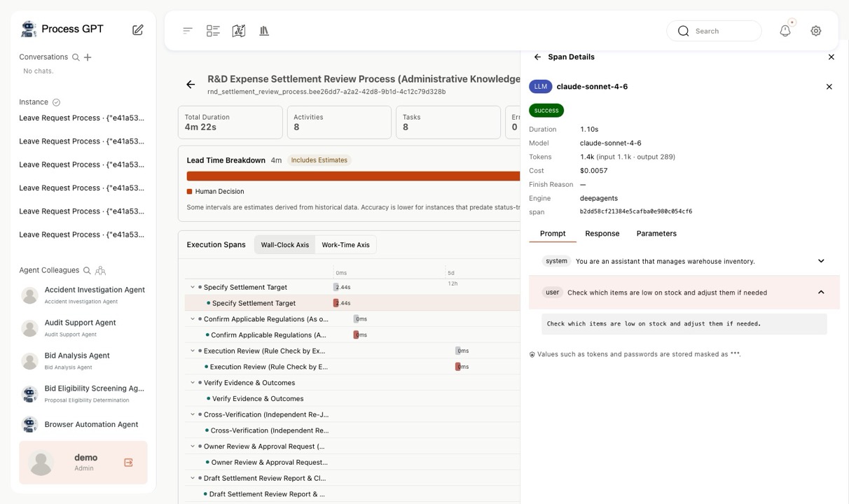Image resolution: width=849 pixels, height=504 pixels.
Task: Open settings gear icon
Action: 816,31
